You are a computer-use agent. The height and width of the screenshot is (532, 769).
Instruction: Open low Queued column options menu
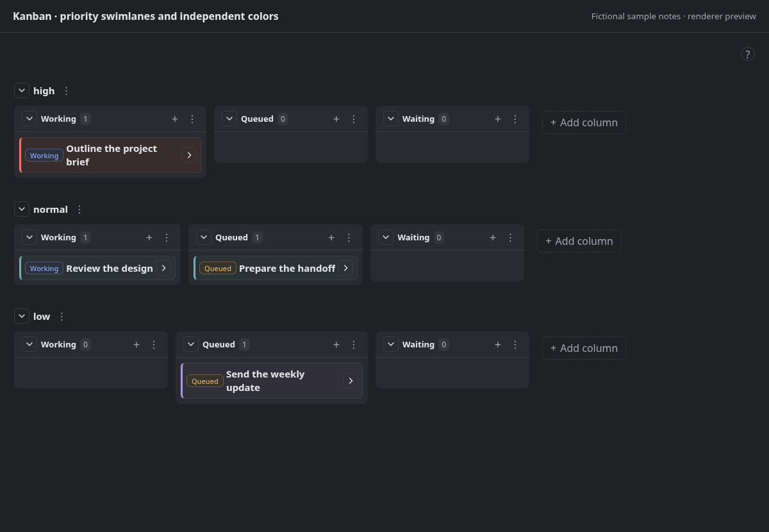[x=354, y=344]
